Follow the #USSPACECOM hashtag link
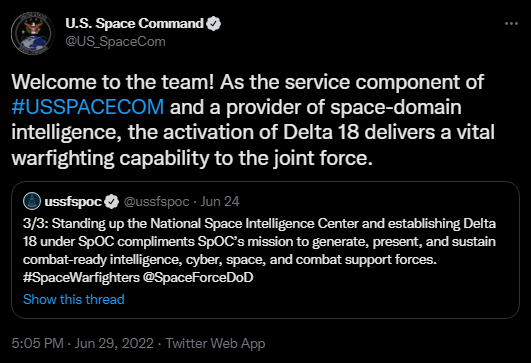Screen dimensions: 531x363 click(x=88, y=107)
